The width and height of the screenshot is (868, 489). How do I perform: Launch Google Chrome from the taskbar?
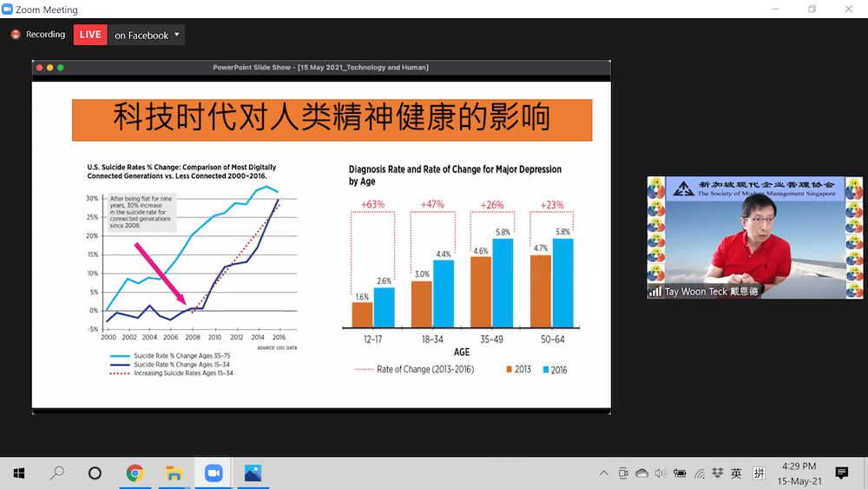[135, 473]
